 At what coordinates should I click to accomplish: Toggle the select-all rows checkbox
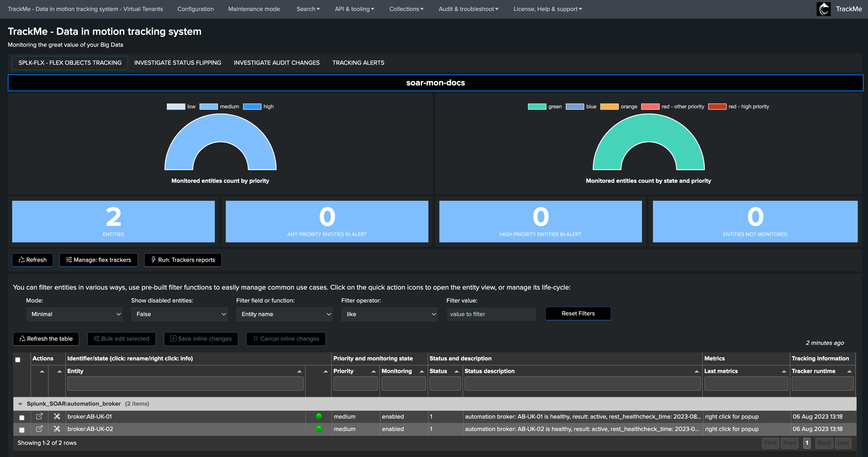click(x=18, y=360)
